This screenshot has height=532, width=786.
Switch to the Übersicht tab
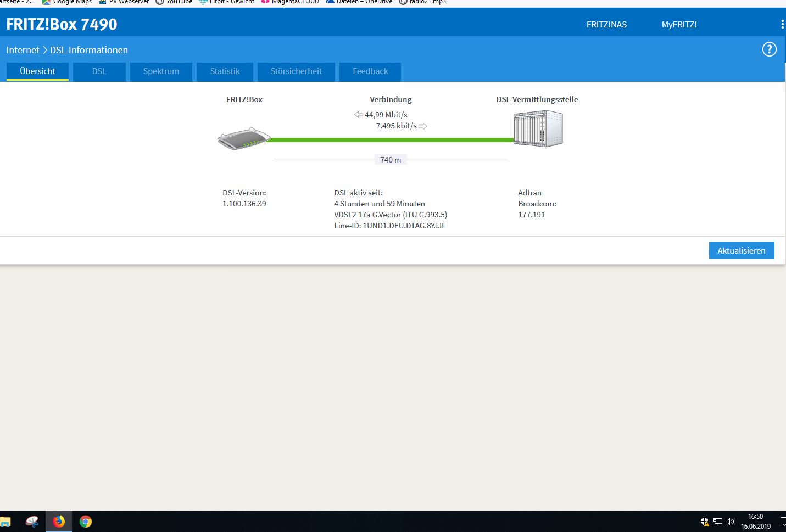37,71
